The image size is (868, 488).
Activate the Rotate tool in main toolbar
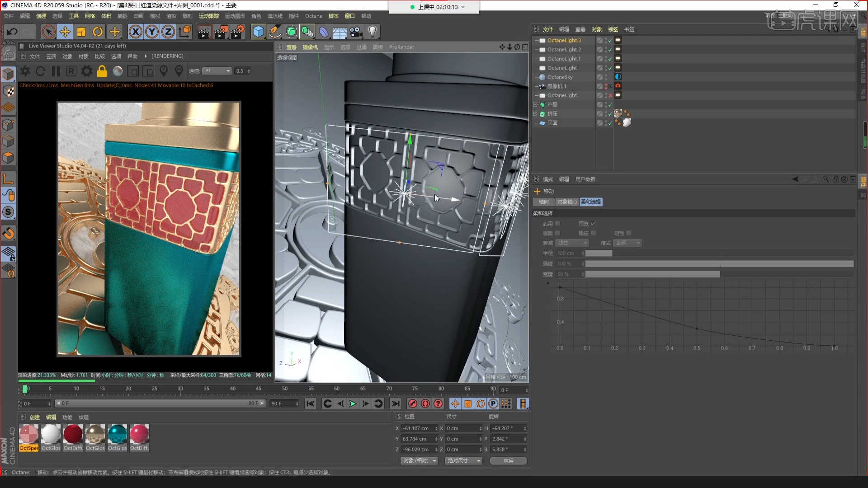(98, 32)
